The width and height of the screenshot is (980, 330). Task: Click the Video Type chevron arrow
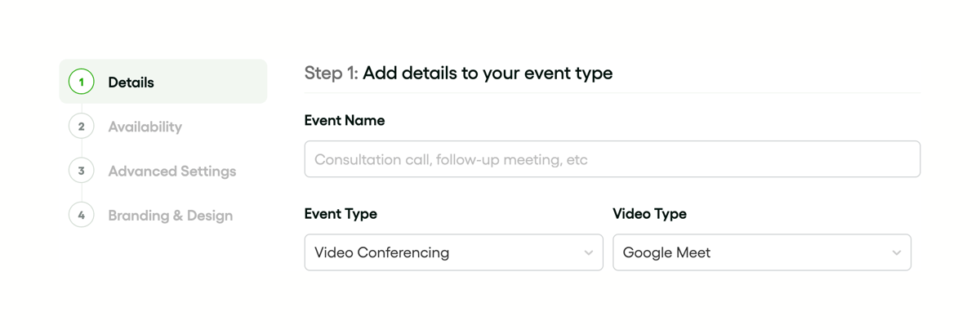[x=896, y=253]
